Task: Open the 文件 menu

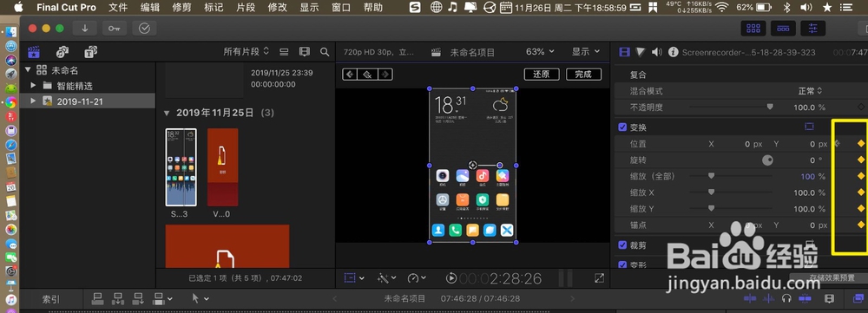Action: click(118, 7)
